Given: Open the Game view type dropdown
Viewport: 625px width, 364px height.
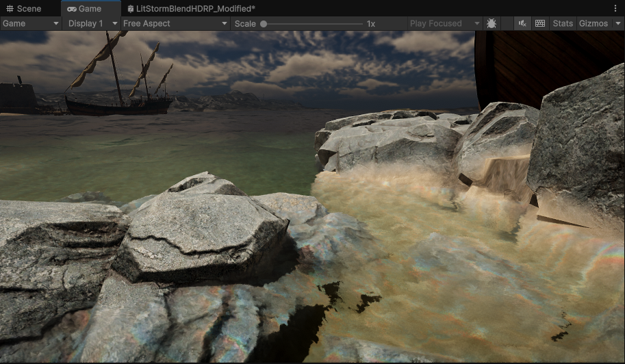Looking at the screenshot, I should (x=31, y=23).
